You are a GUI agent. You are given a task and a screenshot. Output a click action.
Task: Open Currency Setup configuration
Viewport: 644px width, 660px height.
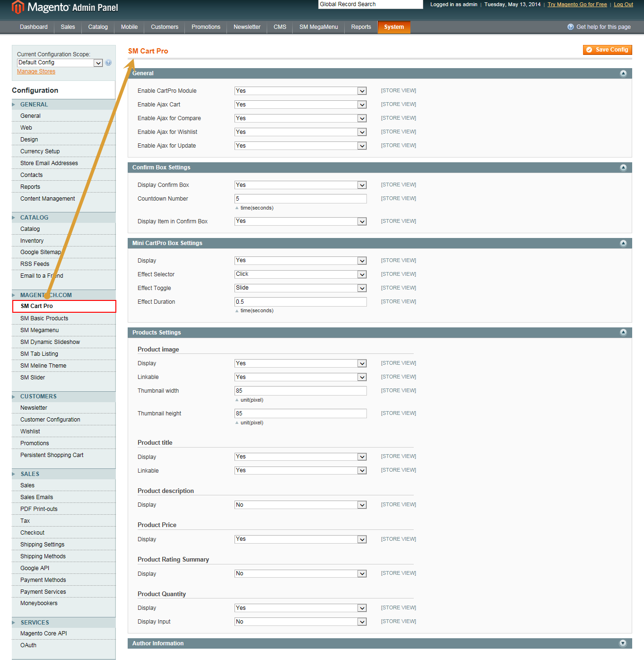pos(40,151)
